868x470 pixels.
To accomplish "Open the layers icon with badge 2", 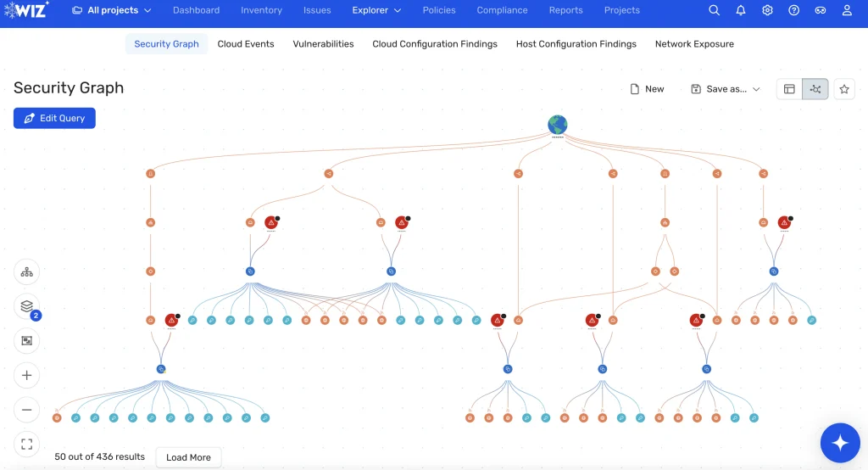I will click(x=26, y=306).
